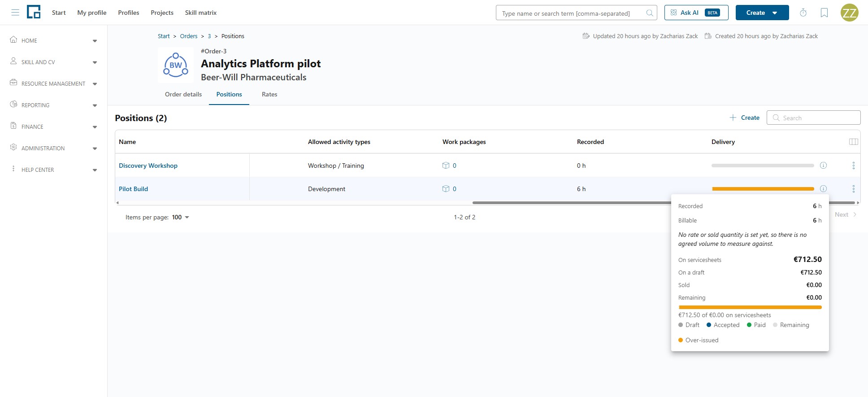
Task: Open the Profiles menu item
Action: [129, 13]
